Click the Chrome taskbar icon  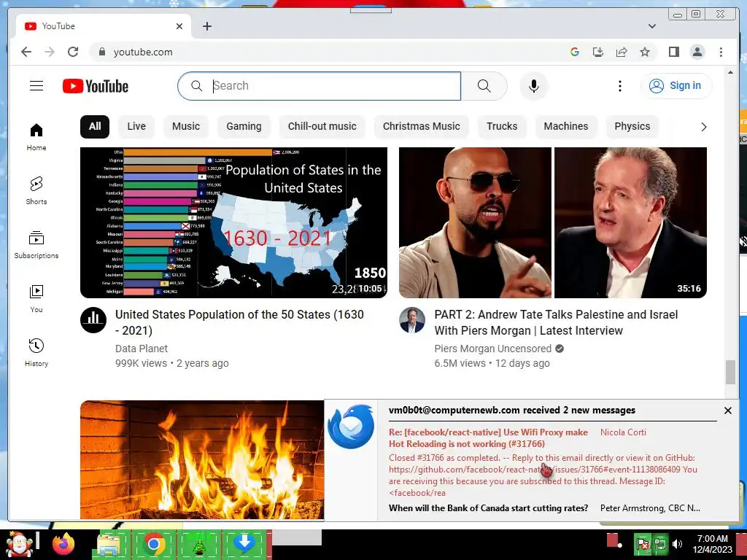pos(153,544)
